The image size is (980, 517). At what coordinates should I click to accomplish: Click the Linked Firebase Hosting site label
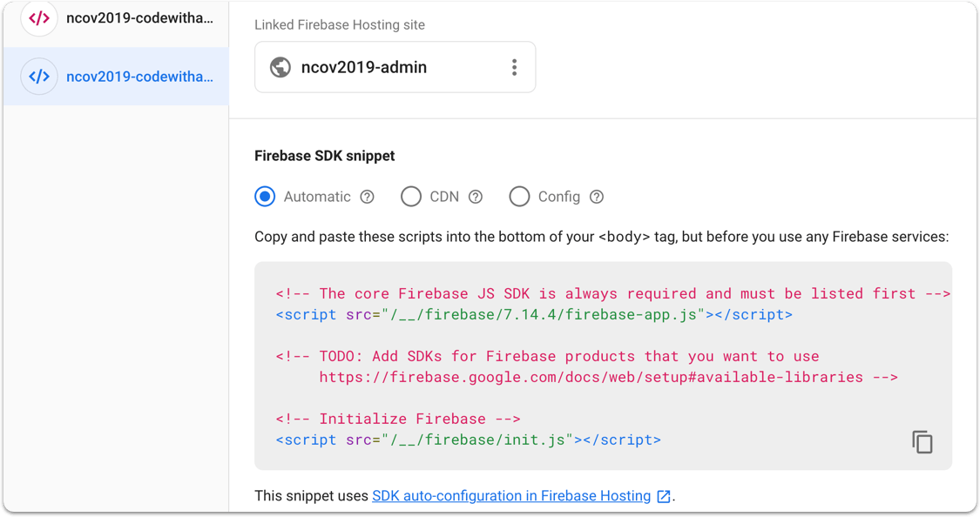(x=340, y=25)
